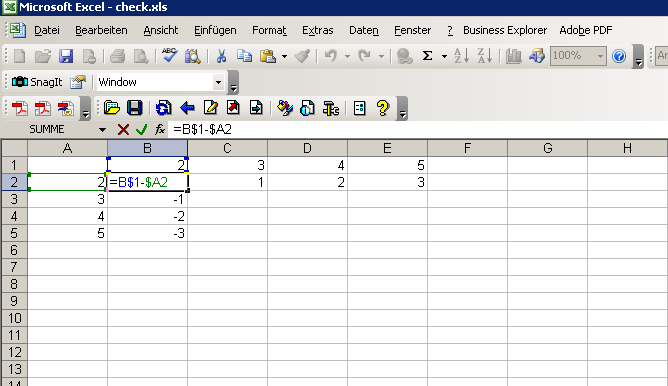Open the SnagIt Window capture dropdown
668x386 pixels.
point(218,82)
